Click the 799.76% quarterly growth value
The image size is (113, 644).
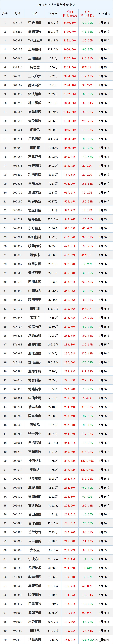pyautogui.click(x=87, y=121)
